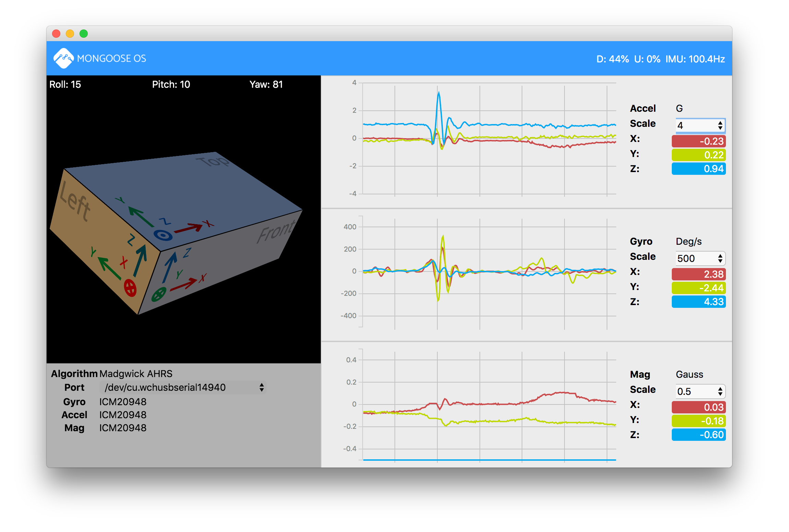This screenshot has height=532, width=789.
Task: Click the Gyro Y yellow-green value box
Action: [699, 288]
